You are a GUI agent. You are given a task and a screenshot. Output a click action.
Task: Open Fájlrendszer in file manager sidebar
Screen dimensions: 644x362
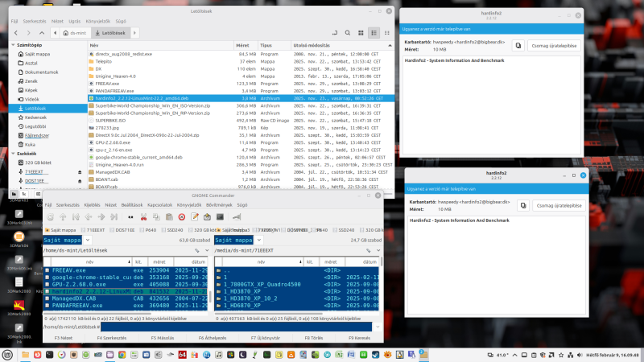(x=36, y=135)
